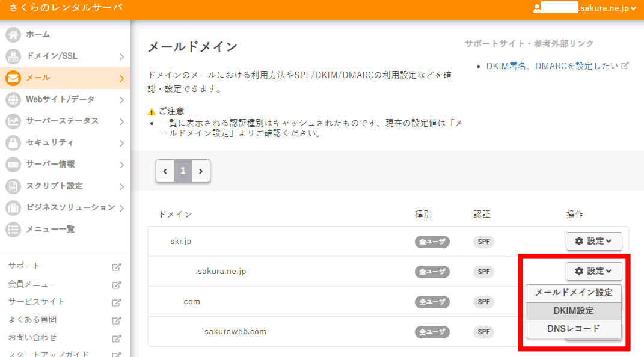Click page number 1 in pagination
The width and height of the screenshot is (644, 357).
point(183,171)
